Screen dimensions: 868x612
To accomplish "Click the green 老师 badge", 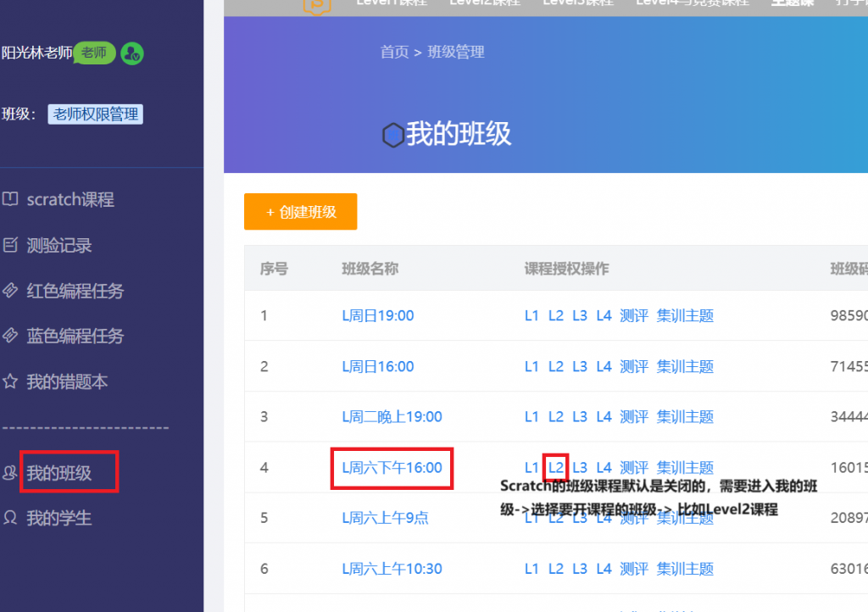I will 94,53.
